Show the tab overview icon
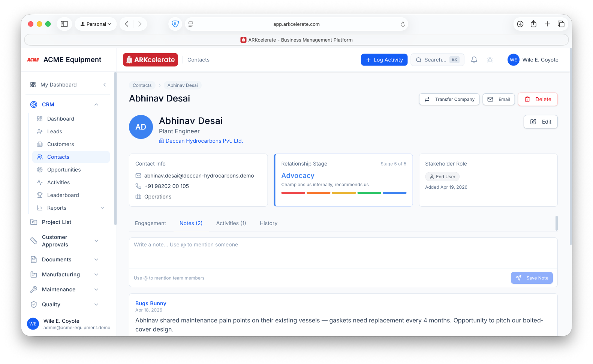593x364 pixels. click(561, 24)
